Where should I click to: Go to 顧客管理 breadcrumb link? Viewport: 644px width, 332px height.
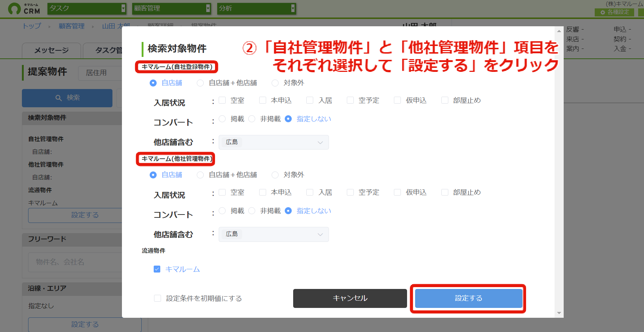(72, 26)
